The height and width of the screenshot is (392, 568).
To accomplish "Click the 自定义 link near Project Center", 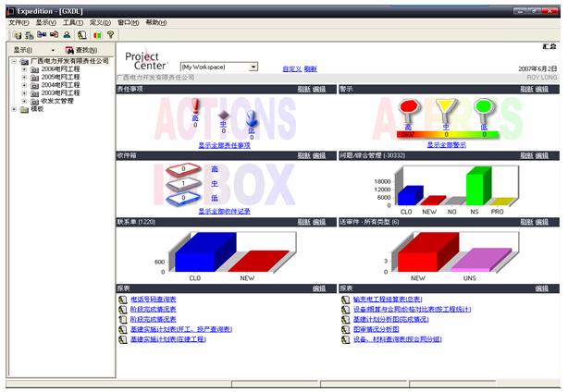I will (x=290, y=68).
